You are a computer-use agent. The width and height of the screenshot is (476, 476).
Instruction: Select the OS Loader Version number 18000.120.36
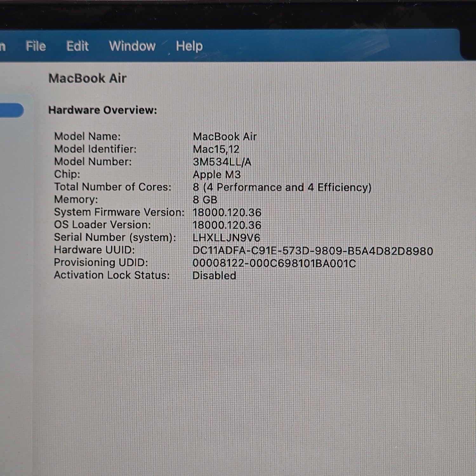(x=227, y=225)
